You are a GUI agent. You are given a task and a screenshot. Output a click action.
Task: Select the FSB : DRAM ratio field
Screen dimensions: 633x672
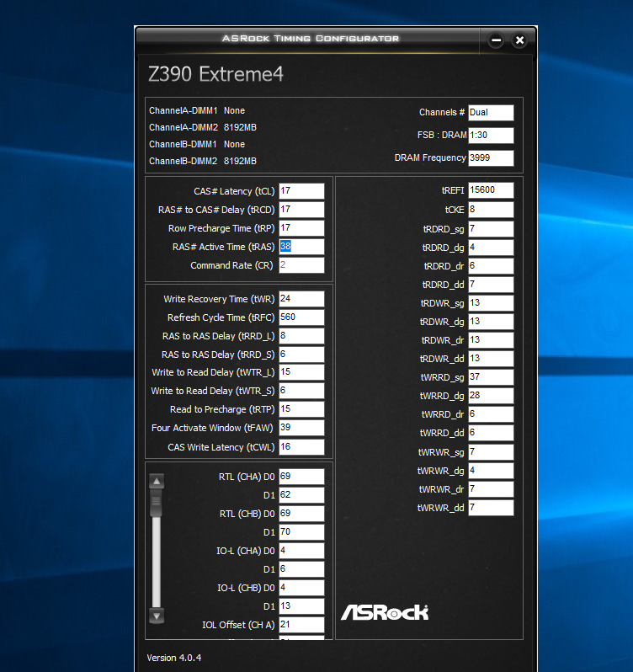click(x=491, y=135)
